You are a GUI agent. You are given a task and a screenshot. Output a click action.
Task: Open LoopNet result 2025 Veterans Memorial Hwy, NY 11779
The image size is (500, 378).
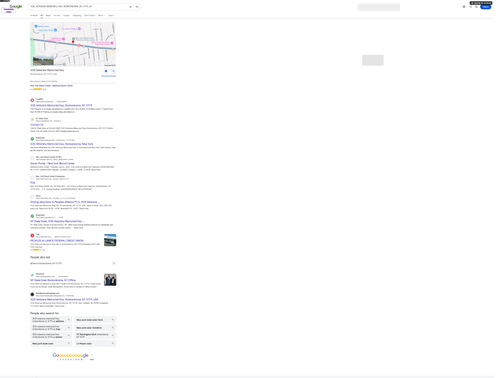tap(61, 105)
